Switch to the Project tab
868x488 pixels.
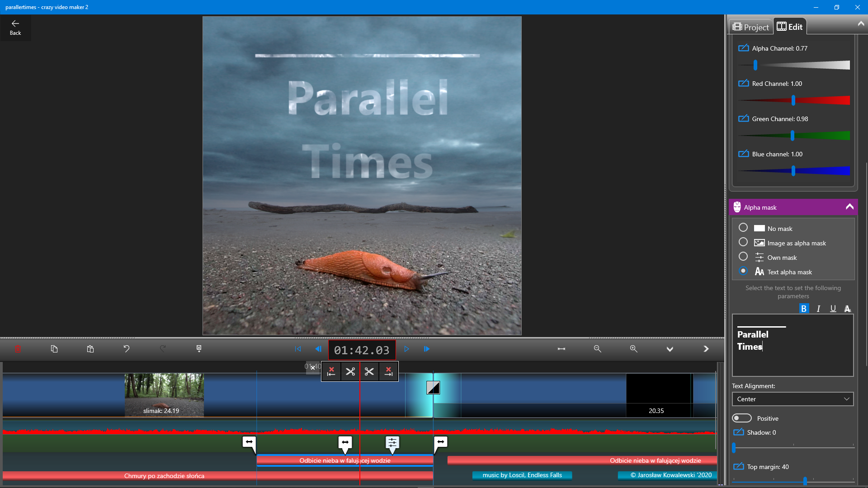point(750,27)
